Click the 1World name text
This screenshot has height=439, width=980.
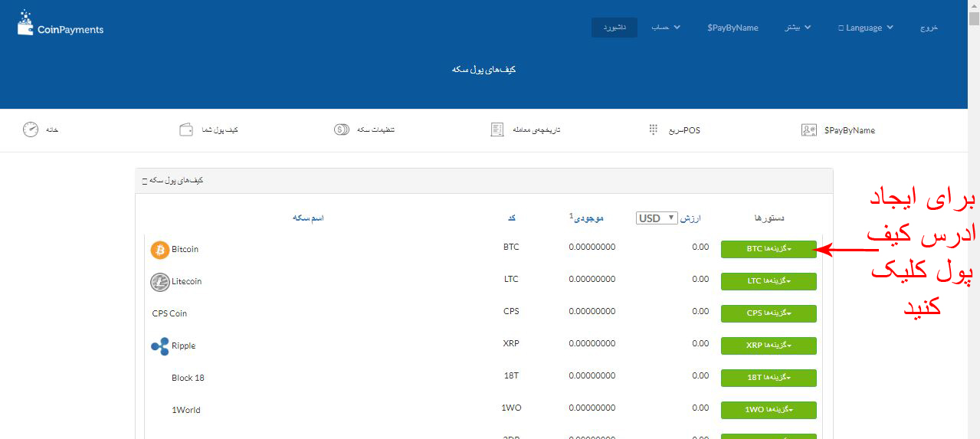tap(186, 411)
